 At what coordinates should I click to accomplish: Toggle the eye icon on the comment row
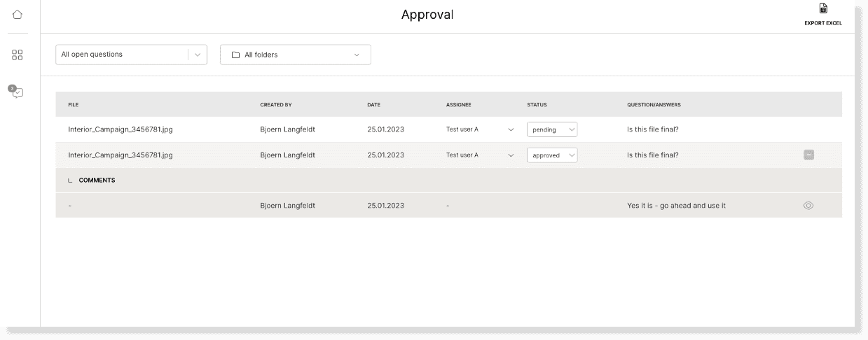point(808,206)
